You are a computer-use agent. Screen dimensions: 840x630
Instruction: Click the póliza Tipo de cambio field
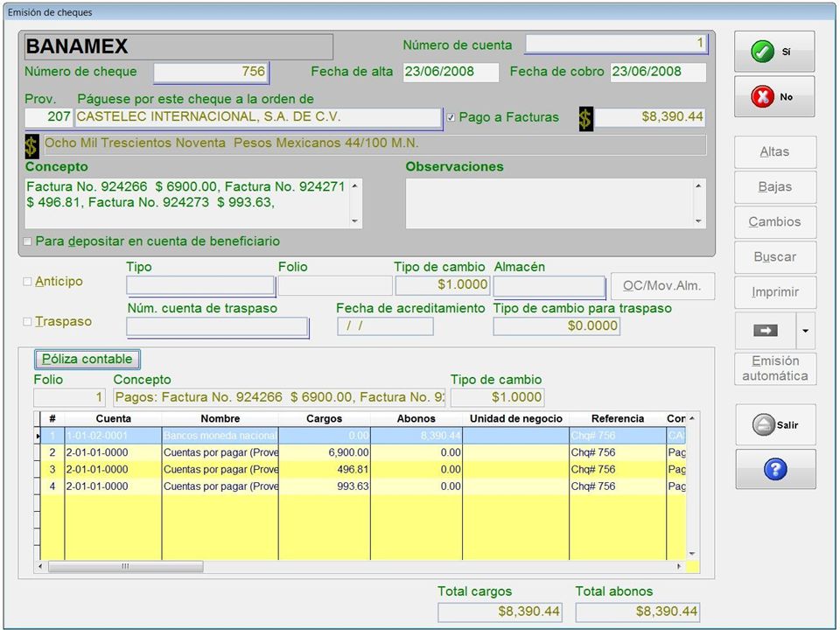498,397
